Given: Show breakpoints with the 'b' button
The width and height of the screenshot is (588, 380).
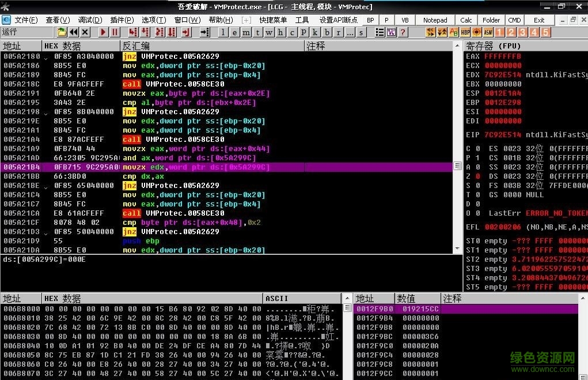Looking at the screenshot, I should (327, 32).
